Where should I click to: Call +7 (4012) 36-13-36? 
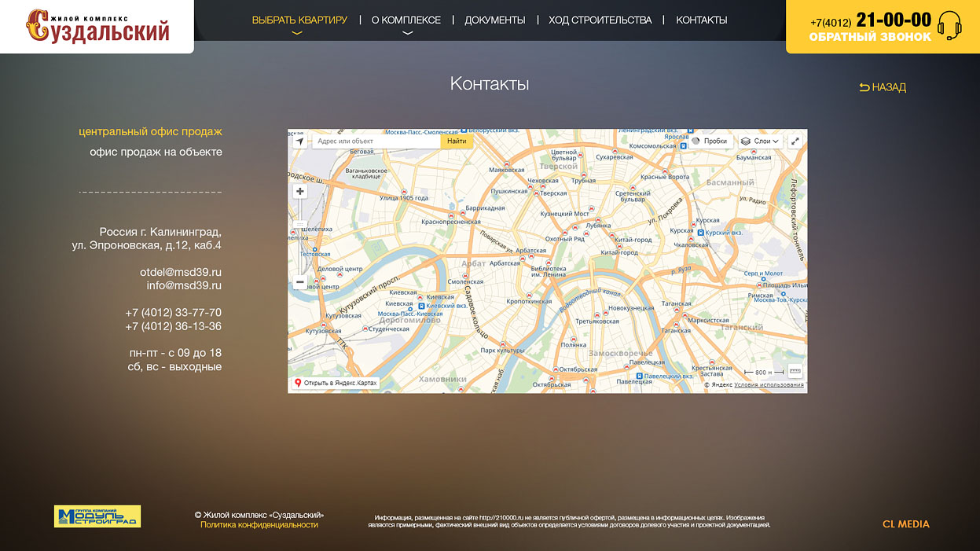[173, 326]
